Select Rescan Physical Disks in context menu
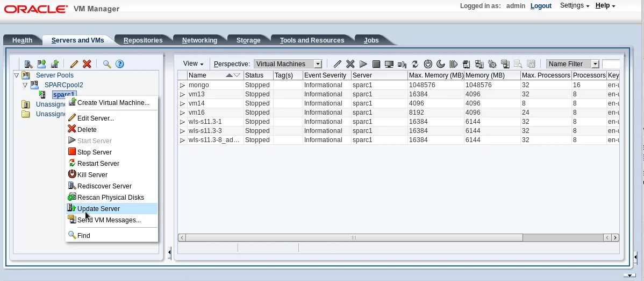The image size is (644, 281). pyautogui.click(x=112, y=197)
